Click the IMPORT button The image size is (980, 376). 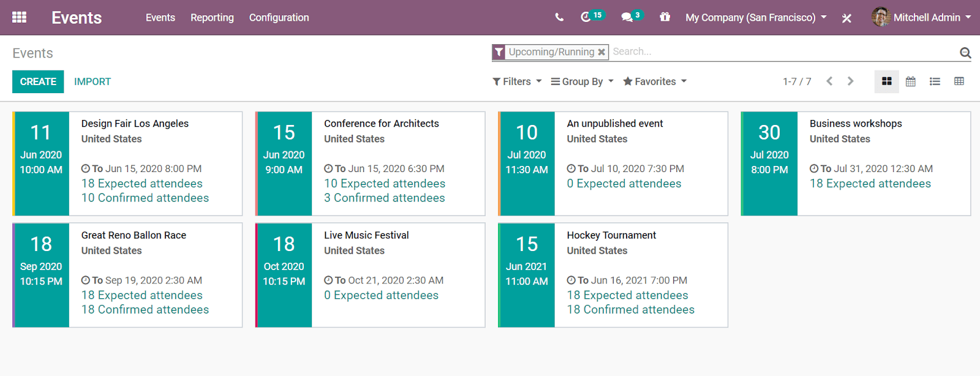click(x=92, y=81)
